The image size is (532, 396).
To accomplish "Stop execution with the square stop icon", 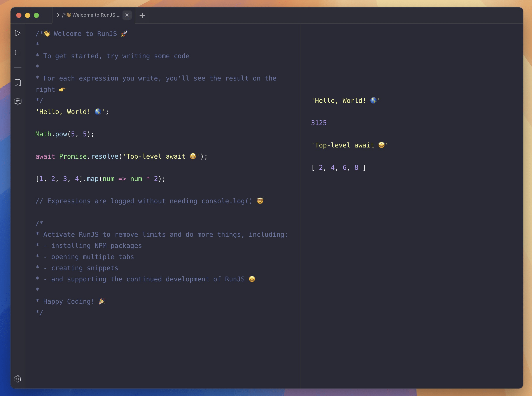I will 18,52.
